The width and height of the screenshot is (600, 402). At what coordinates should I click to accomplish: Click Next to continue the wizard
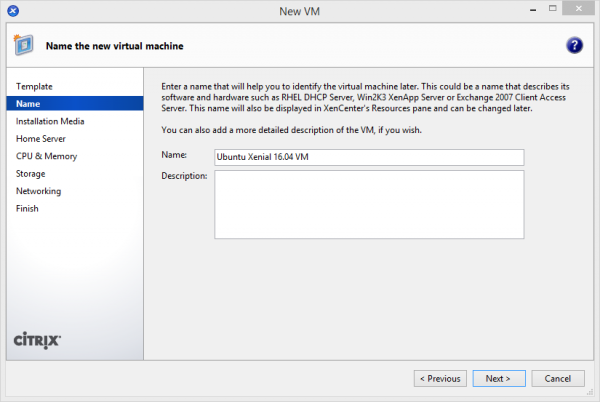498,379
